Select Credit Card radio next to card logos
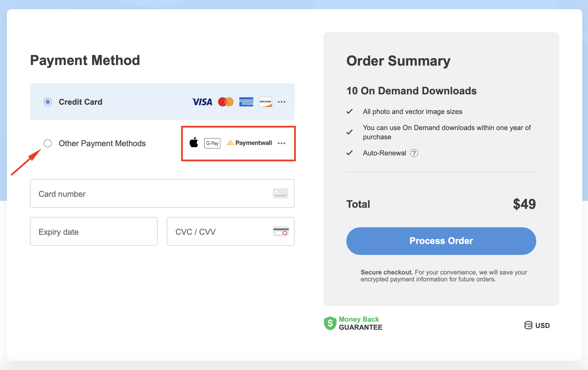The height and width of the screenshot is (370, 588). pos(48,102)
